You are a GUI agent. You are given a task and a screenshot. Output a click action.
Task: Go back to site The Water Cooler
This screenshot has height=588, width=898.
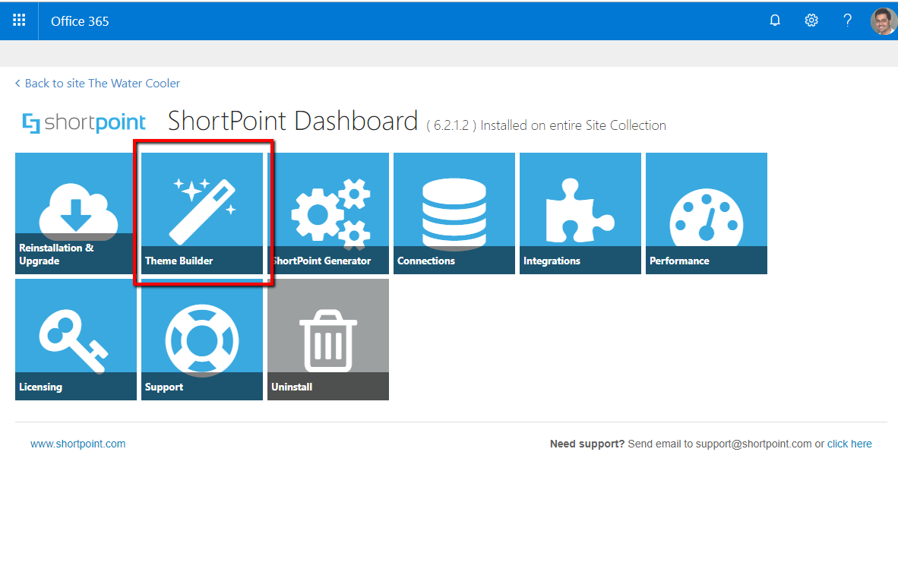[97, 84]
